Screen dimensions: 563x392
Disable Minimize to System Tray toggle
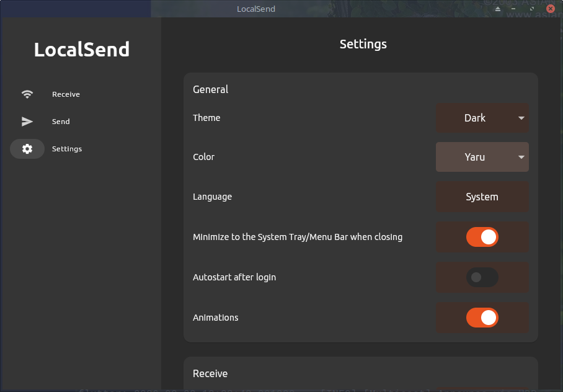[x=482, y=237]
